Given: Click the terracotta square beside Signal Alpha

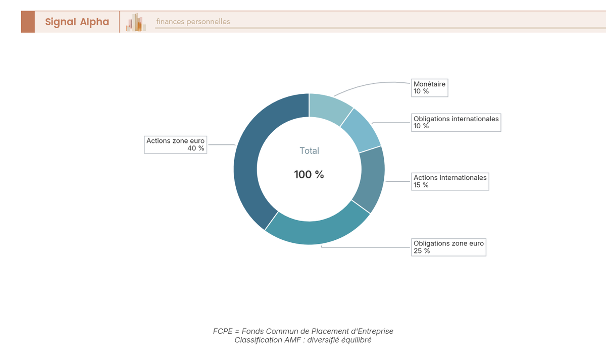Looking at the screenshot, I should click(x=28, y=22).
